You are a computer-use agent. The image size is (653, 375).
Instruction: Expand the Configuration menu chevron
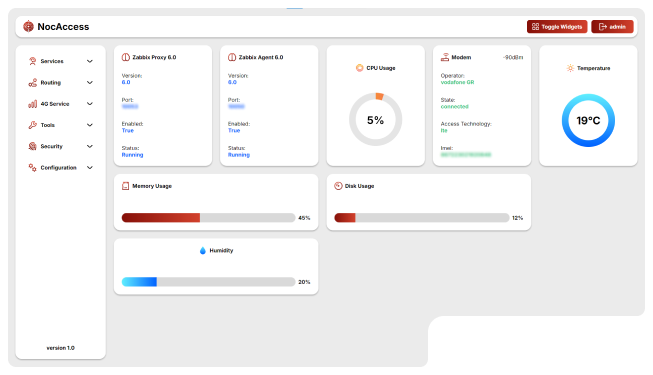pos(90,168)
